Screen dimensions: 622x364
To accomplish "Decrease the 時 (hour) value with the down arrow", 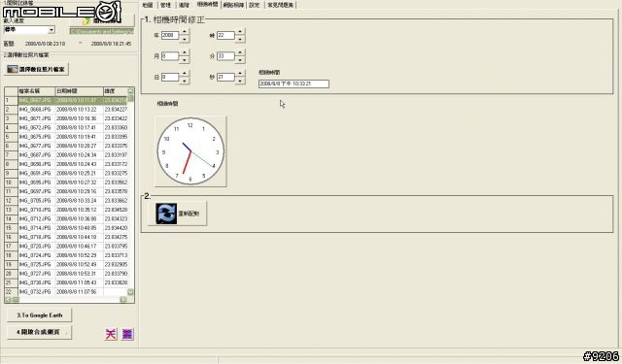I will coord(240,39).
